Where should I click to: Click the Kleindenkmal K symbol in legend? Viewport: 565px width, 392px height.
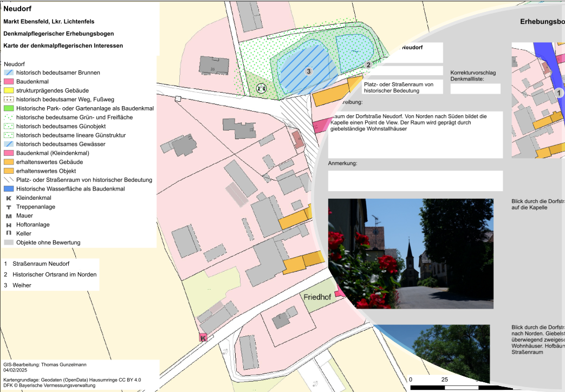click(8, 198)
